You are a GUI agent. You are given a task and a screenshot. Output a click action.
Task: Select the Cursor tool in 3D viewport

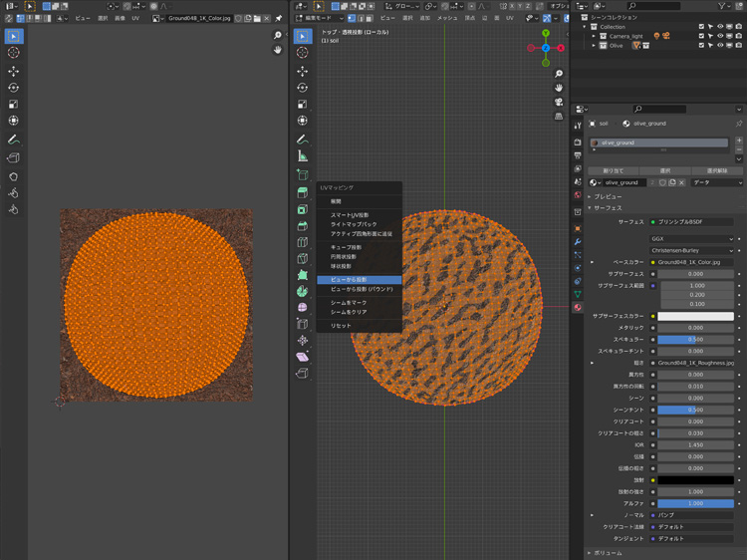pos(303,54)
